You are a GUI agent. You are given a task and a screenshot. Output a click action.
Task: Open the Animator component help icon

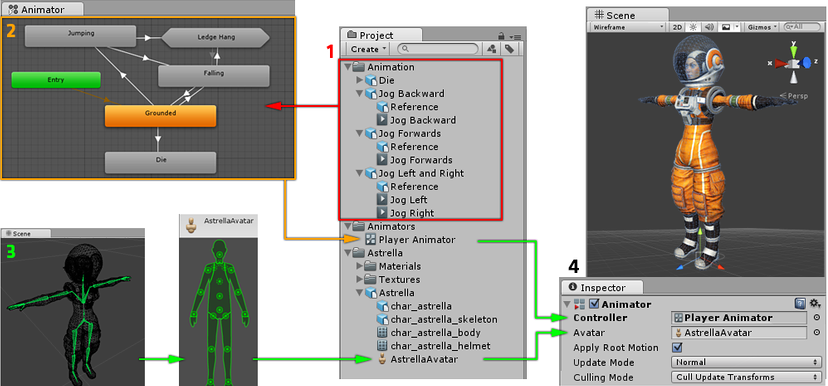click(801, 304)
